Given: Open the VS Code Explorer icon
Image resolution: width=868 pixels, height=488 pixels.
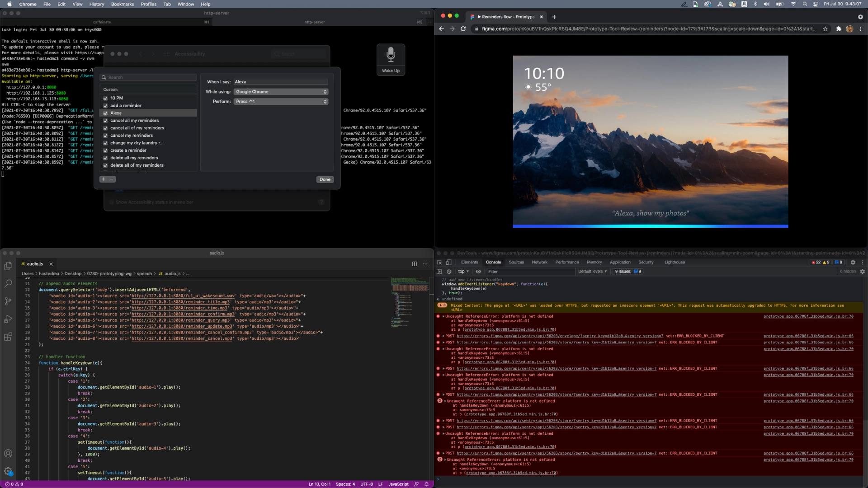Looking at the screenshot, I should [8, 266].
